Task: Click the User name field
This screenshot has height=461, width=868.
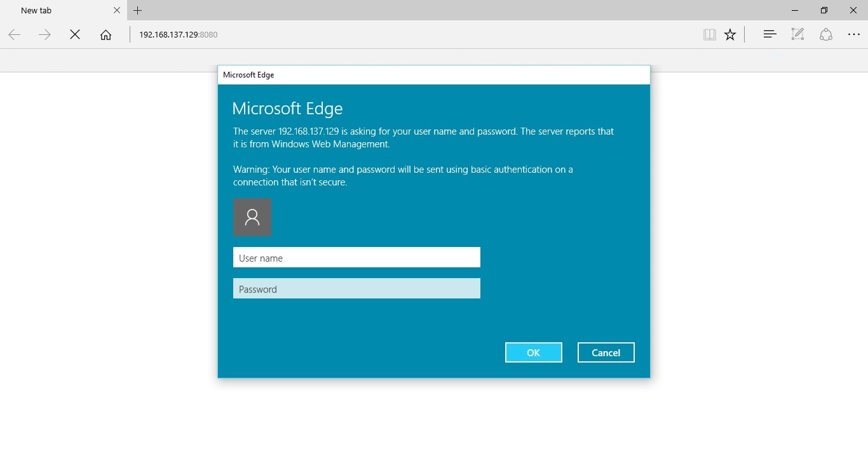Action: tap(356, 257)
